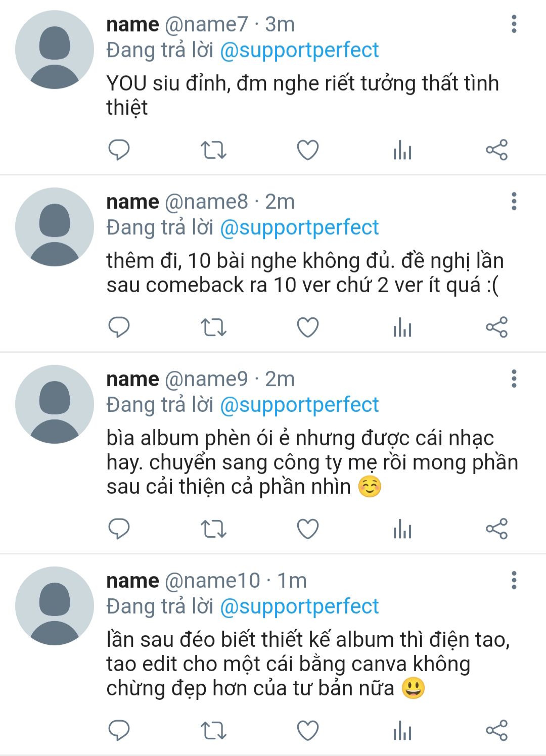The height and width of the screenshot is (756, 546).
Task: Retweet the @name7 reply
Action: pyautogui.click(x=213, y=150)
